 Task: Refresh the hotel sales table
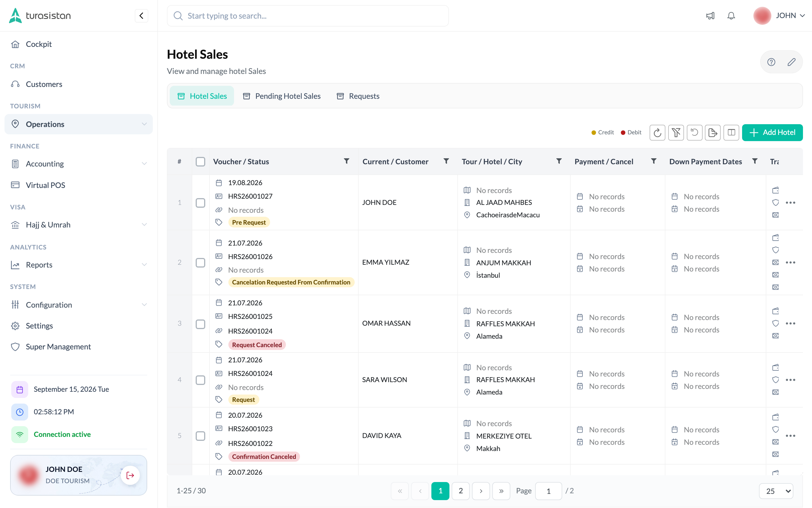[x=657, y=132]
